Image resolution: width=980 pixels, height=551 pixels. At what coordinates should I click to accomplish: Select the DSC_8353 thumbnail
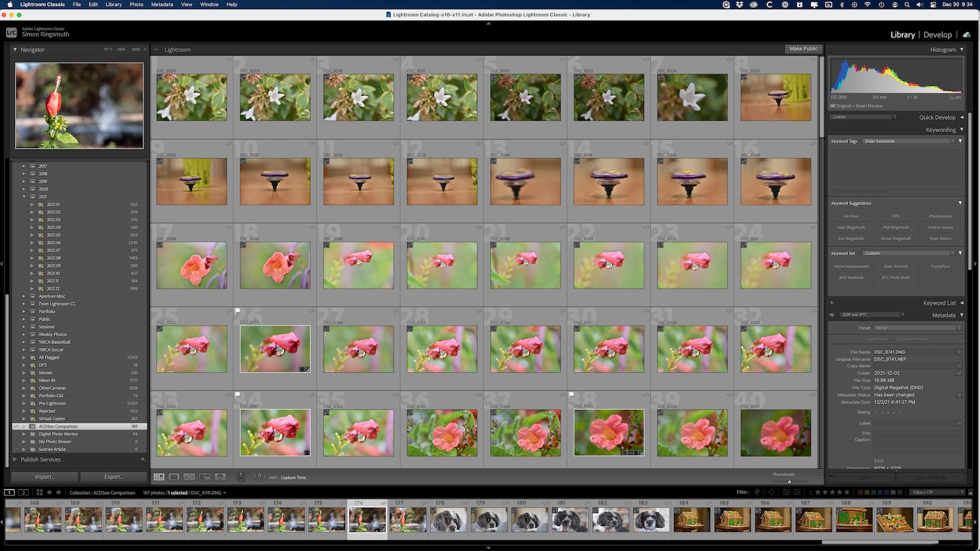(x=274, y=348)
